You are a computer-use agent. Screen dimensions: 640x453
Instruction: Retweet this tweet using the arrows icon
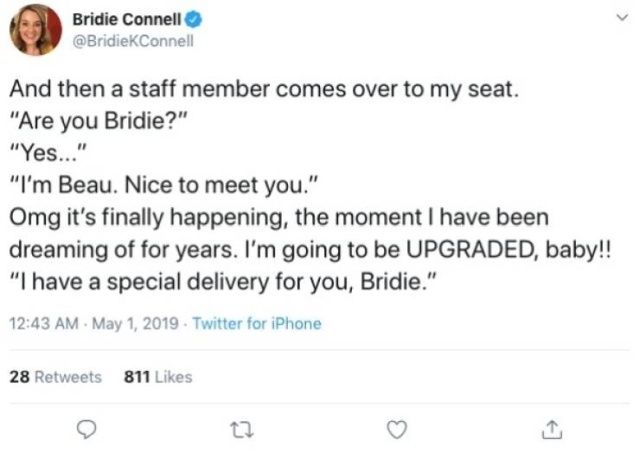click(241, 429)
